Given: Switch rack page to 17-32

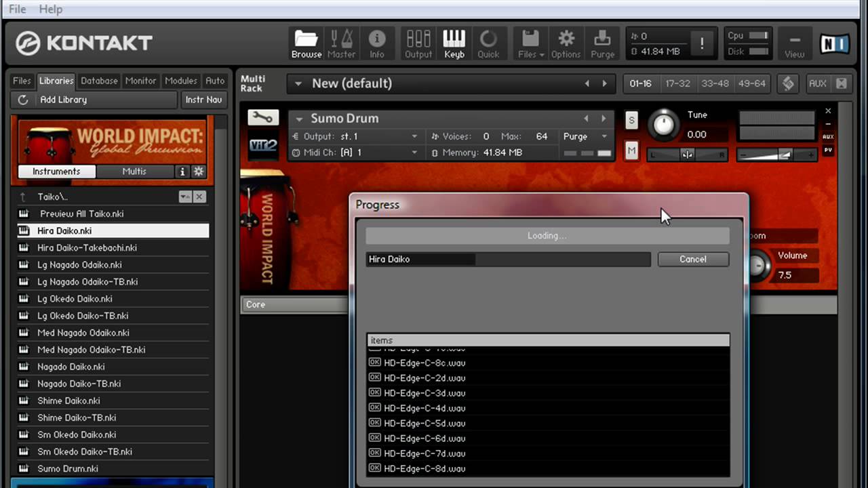Looking at the screenshot, I should (677, 83).
